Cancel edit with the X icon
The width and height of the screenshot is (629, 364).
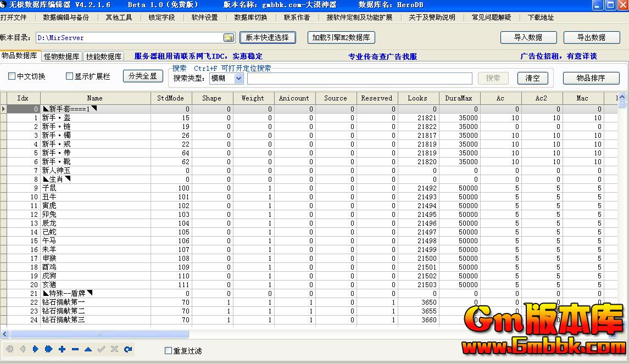(x=114, y=349)
